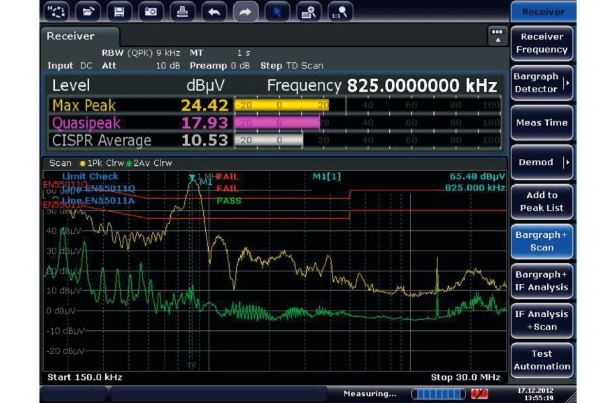Image resolution: width=596 pixels, height=403 pixels.
Task: Undo the last action with left arrow
Action: [x=214, y=12]
